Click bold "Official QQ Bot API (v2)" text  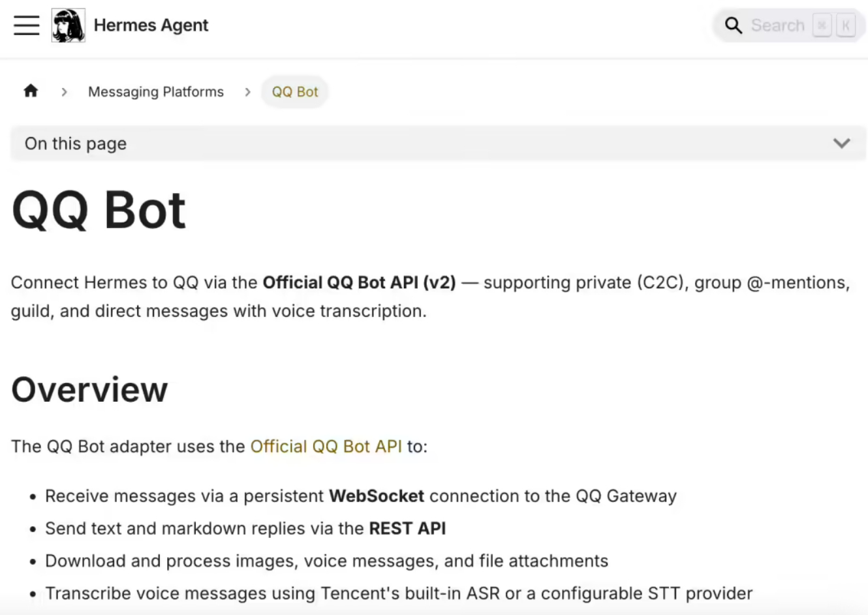point(359,283)
